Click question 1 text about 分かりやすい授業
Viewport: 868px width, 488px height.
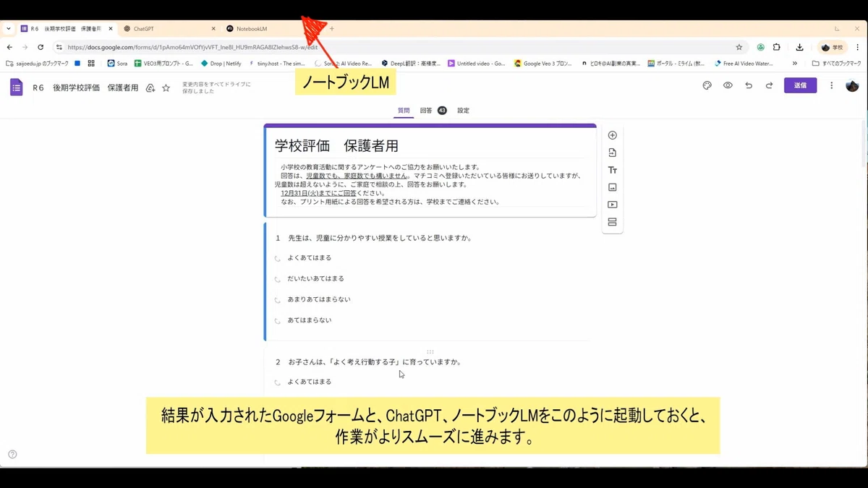coord(373,238)
